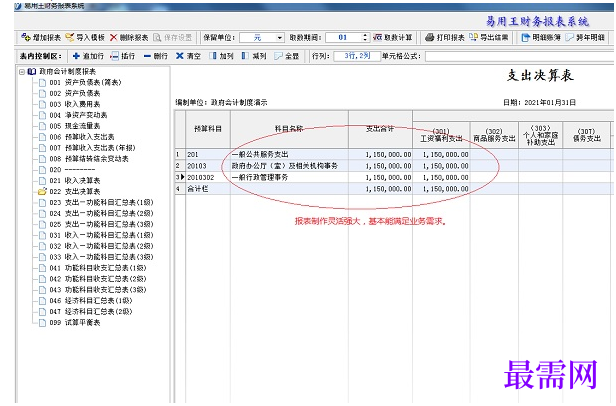Image resolution: width=616 pixels, height=406 pixels.
Task: Click cell with code 201
Action: click(208, 154)
